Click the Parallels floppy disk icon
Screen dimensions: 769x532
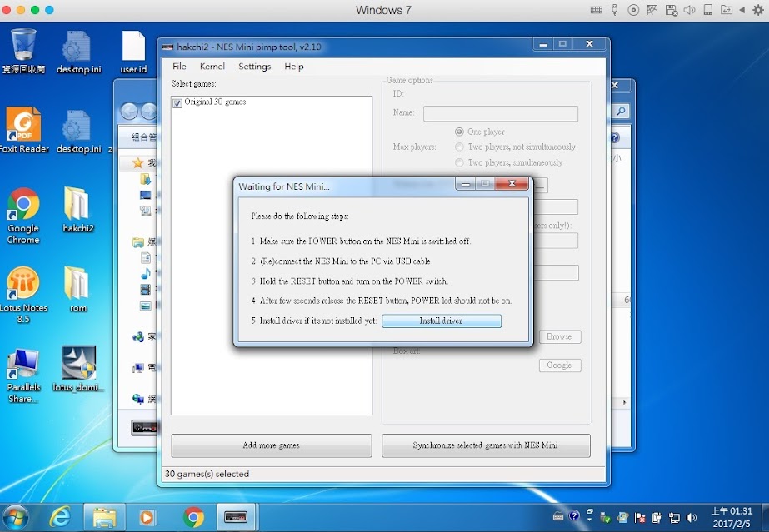tap(671, 10)
